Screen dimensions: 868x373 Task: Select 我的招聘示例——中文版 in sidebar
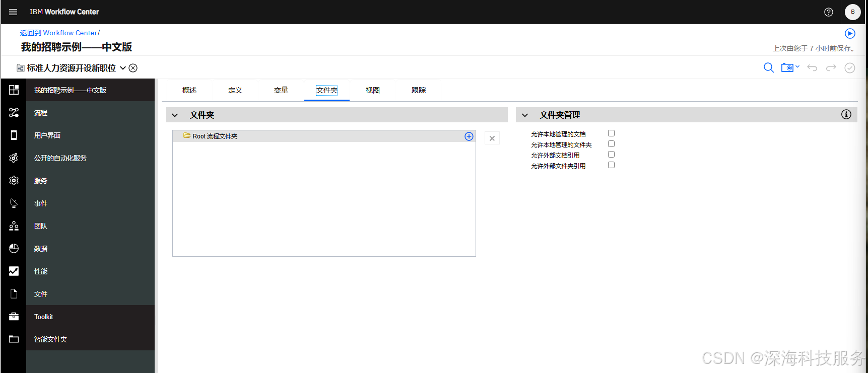(91, 90)
